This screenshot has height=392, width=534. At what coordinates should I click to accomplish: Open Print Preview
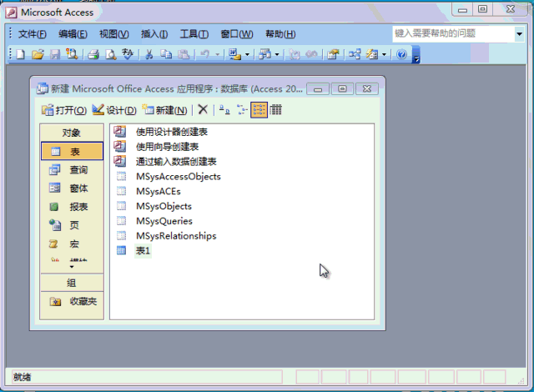(x=110, y=54)
